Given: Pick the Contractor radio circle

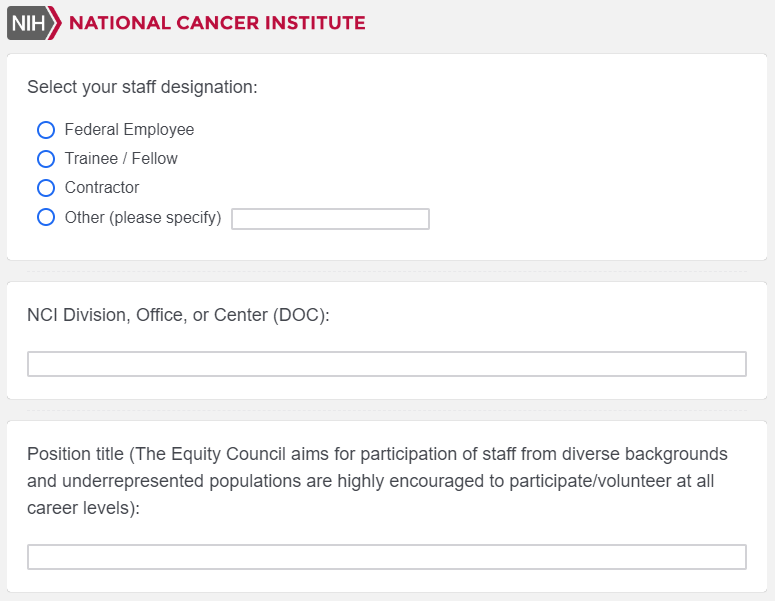Looking at the screenshot, I should point(45,188).
